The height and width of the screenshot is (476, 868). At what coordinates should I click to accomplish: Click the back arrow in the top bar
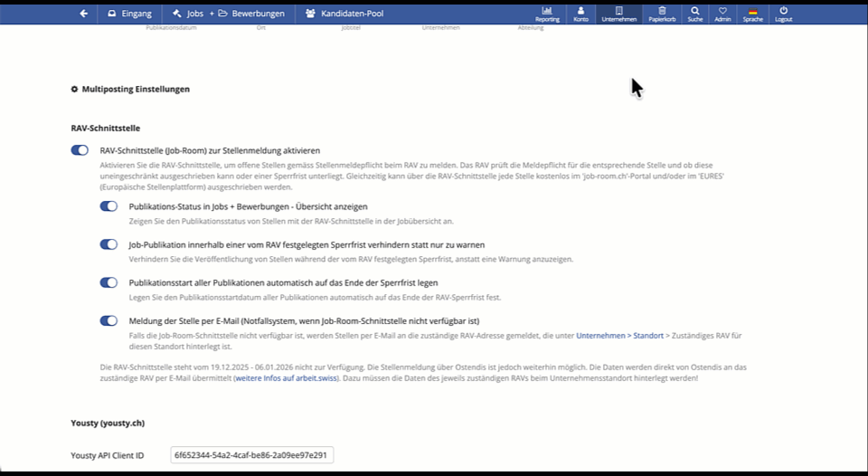coord(83,14)
